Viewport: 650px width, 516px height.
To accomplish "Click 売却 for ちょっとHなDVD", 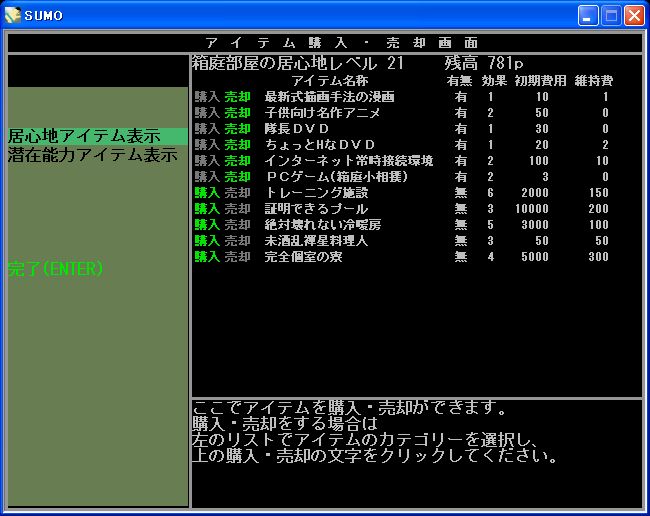I will tap(237, 145).
